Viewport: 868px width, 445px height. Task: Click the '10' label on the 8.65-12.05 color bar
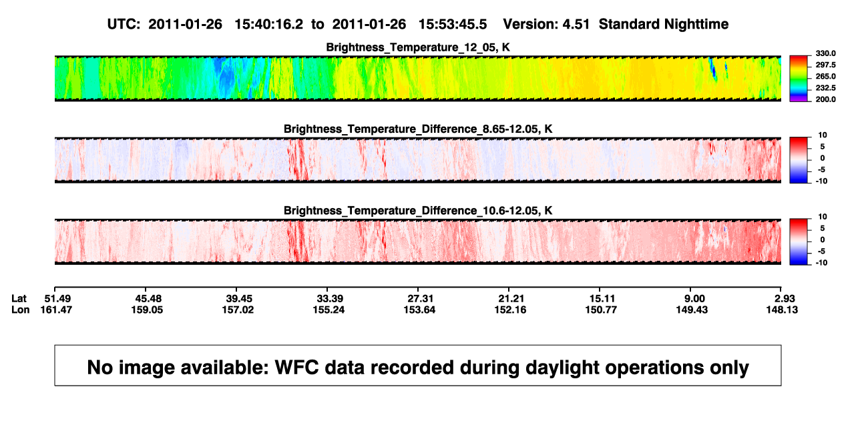click(822, 135)
